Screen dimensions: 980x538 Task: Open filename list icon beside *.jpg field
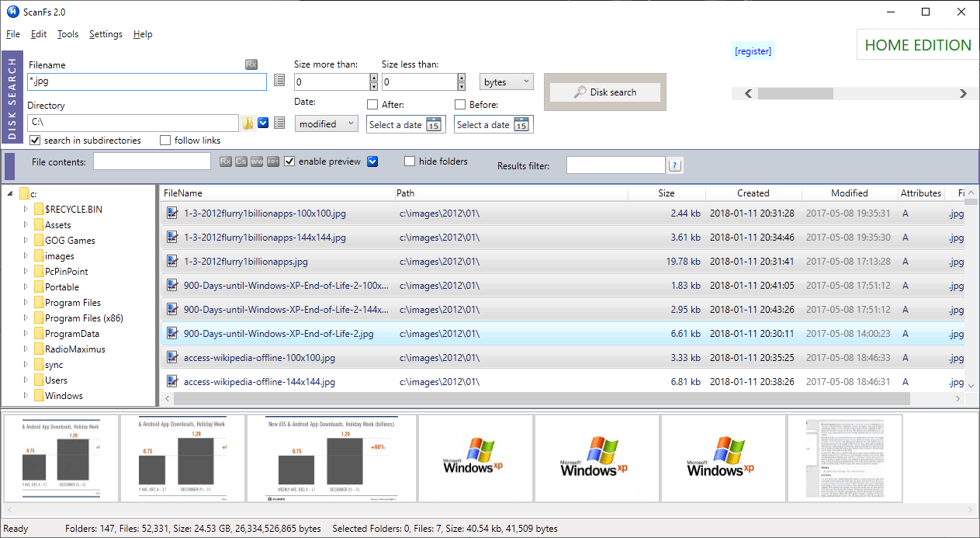(x=279, y=81)
